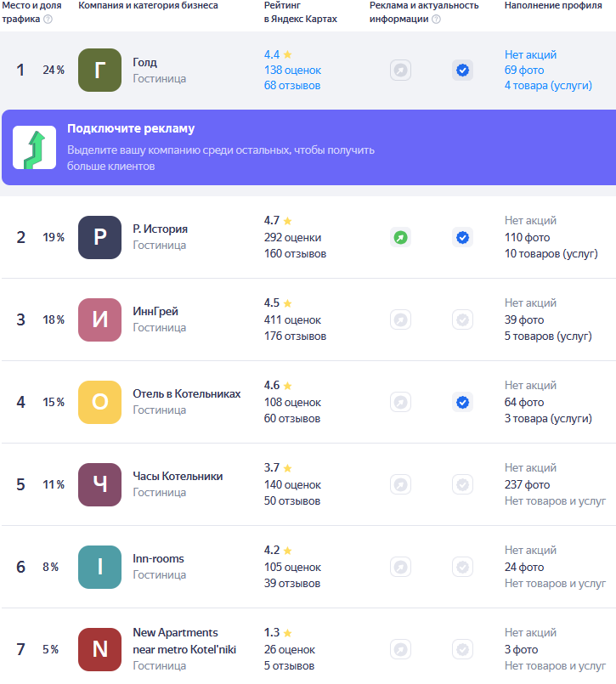
Task: Click the '160 отзывов' text
Action: [295, 253]
